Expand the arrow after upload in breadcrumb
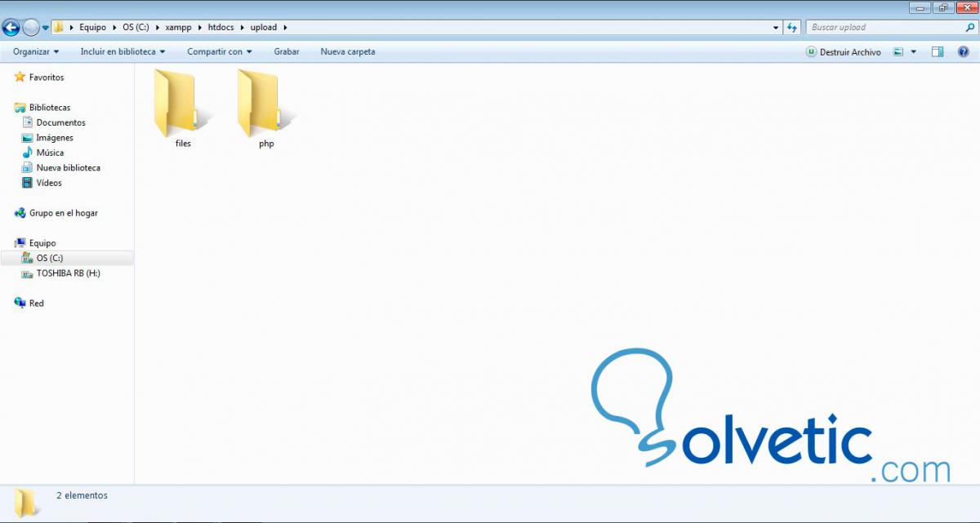The height and width of the screenshot is (523, 980). coord(285,28)
